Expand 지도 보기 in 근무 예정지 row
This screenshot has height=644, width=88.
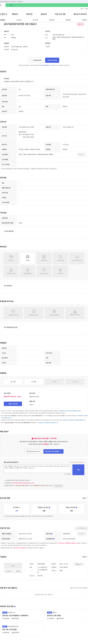82,155
